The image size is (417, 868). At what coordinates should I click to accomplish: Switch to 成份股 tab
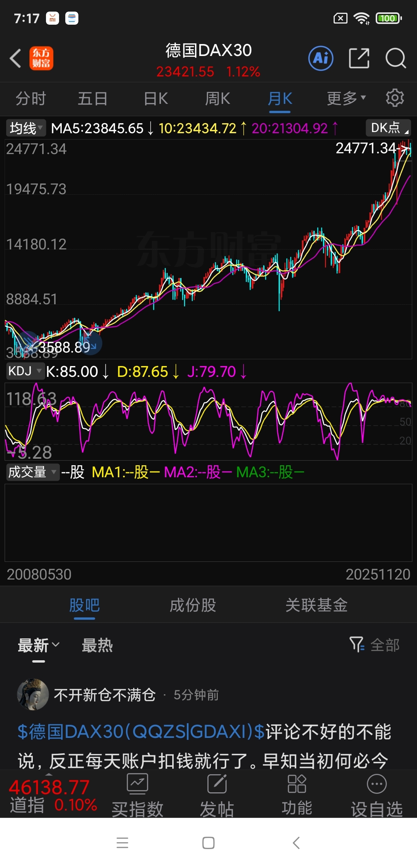[x=193, y=605]
